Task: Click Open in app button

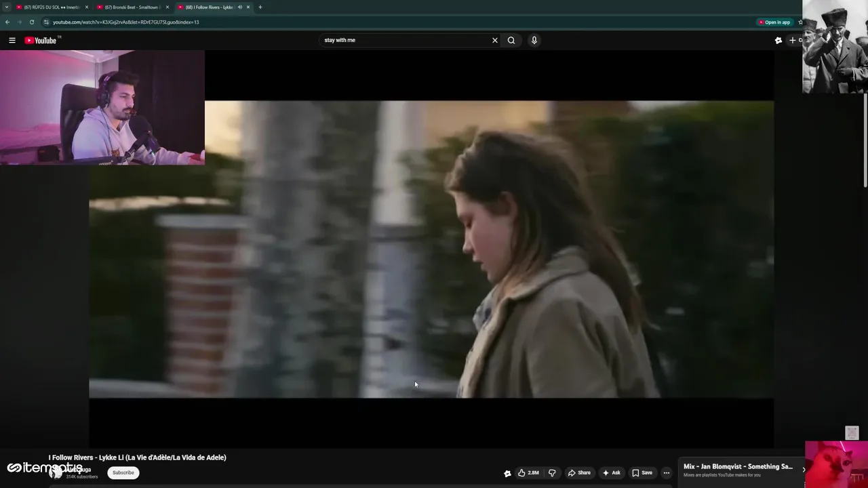Action: click(774, 22)
